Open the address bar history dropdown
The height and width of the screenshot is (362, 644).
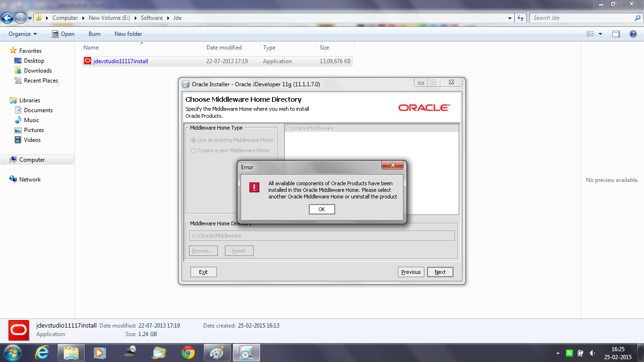510,18
